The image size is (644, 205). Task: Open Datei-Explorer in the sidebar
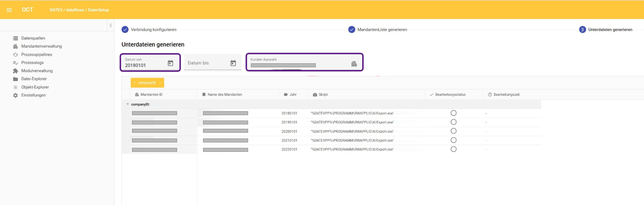pos(34,79)
